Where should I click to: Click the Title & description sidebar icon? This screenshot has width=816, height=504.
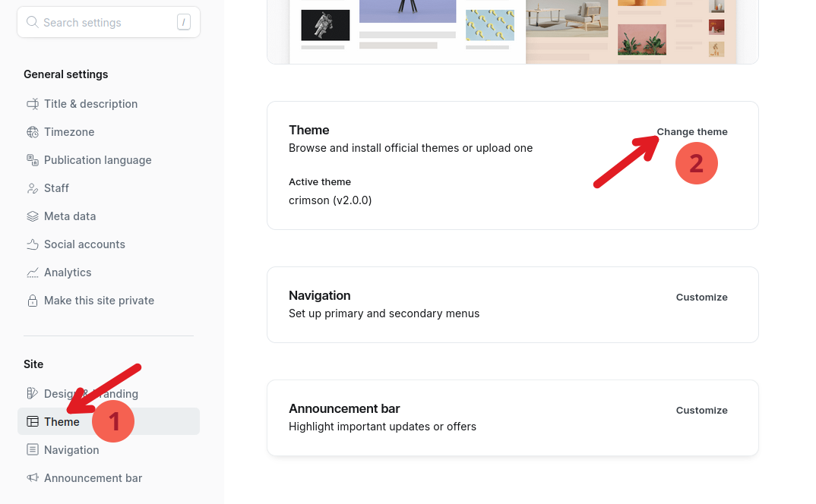[x=33, y=104]
